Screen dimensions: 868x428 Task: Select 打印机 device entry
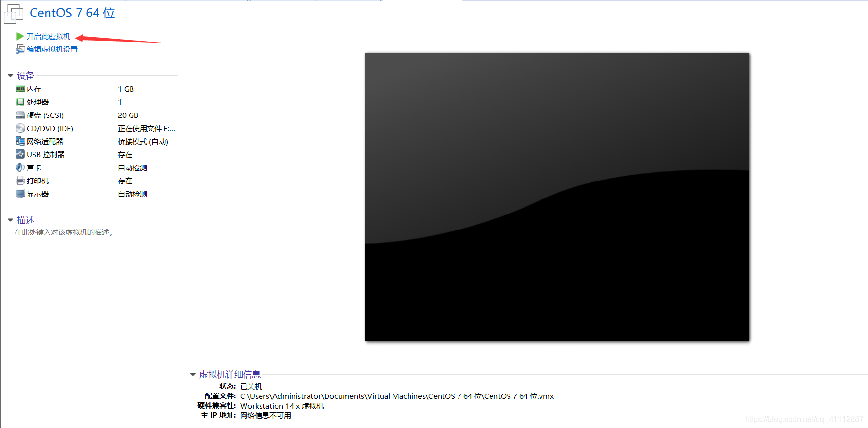point(37,181)
